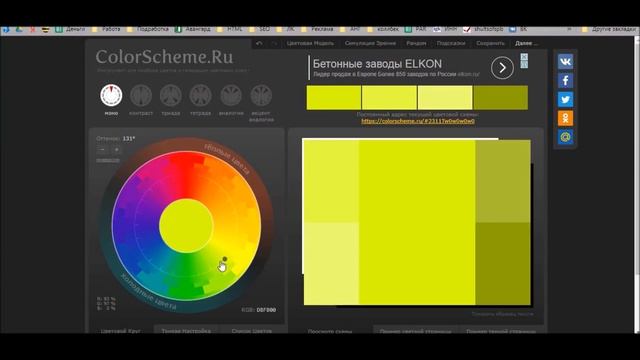Screen dimensions: 640x360
Task: Click dark olive block at preview bottom-right
Action: click(x=503, y=264)
